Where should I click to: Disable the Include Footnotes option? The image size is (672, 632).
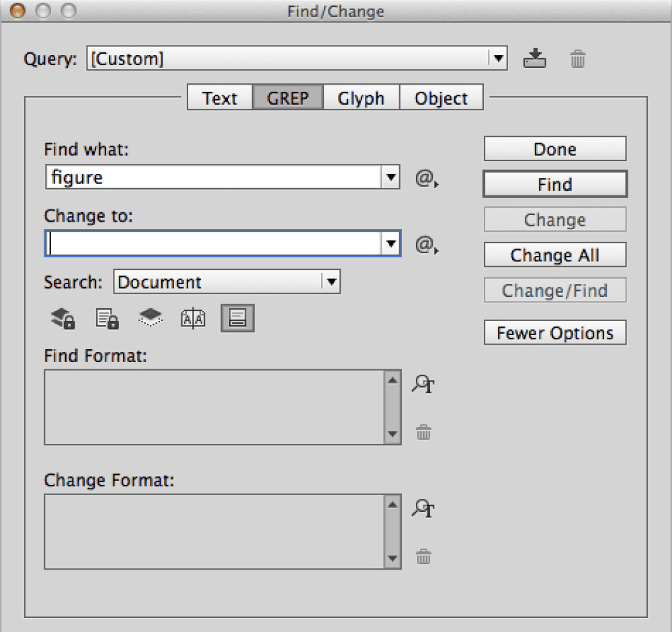coord(237,318)
